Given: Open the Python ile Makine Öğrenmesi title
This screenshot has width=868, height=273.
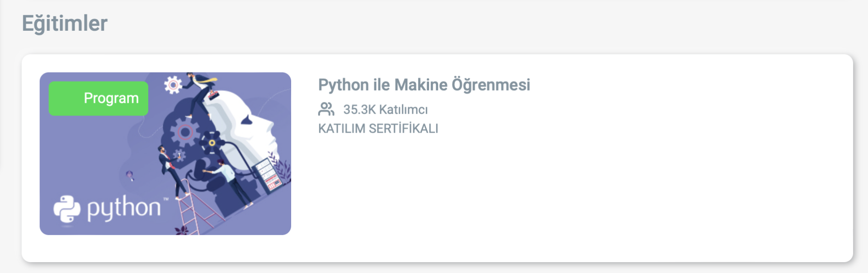Looking at the screenshot, I should pos(424,85).
